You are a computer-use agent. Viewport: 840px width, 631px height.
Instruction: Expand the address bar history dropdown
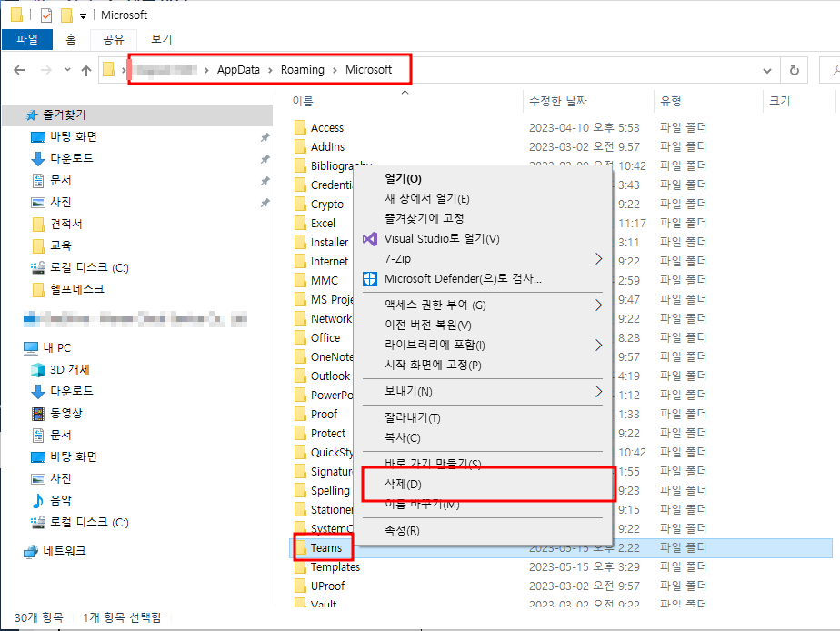pyautogui.click(x=767, y=71)
